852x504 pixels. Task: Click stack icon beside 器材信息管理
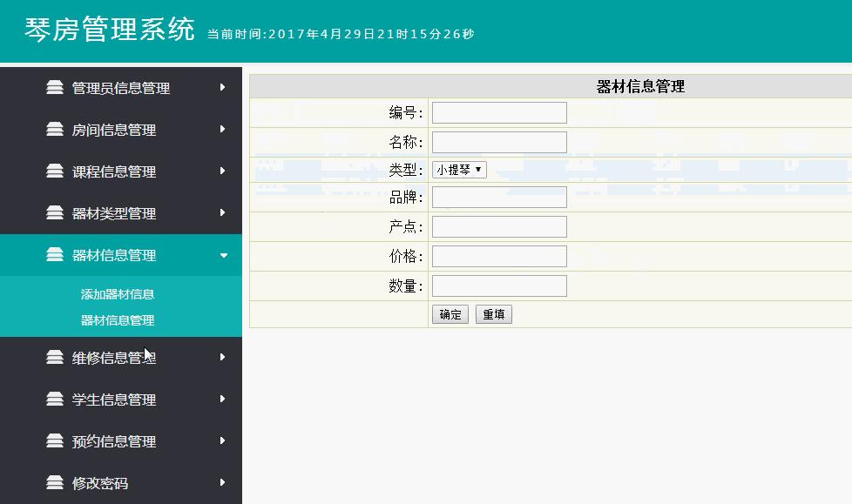tap(55, 254)
